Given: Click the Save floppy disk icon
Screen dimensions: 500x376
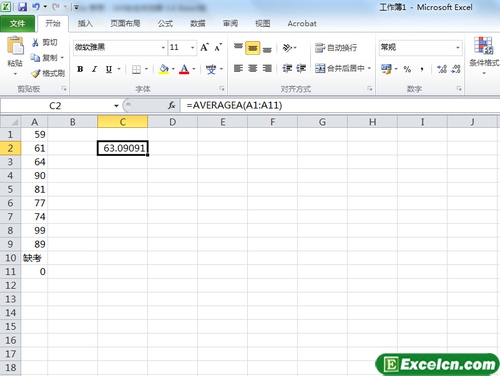Looking at the screenshot, I should tap(22, 7).
